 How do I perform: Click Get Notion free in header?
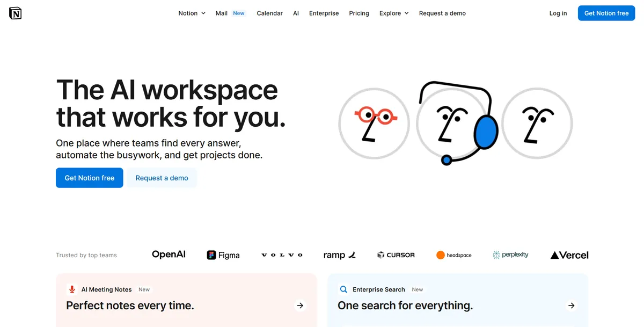coord(606,13)
